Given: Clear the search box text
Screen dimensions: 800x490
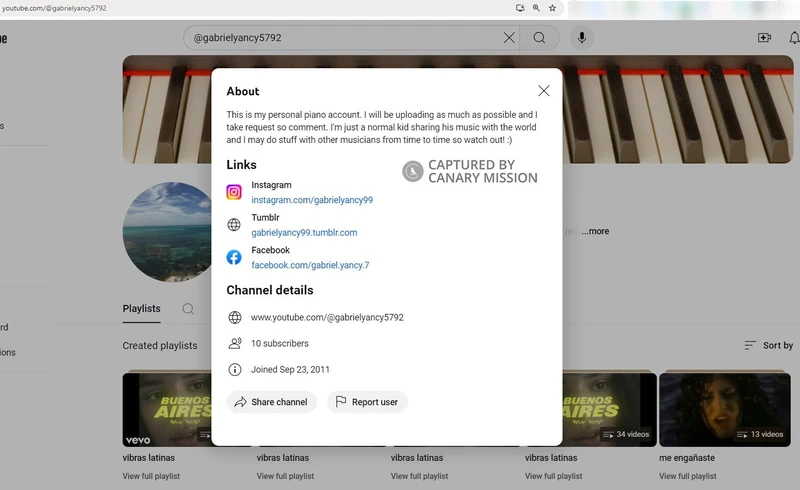Looking at the screenshot, I should pos(509,38).
